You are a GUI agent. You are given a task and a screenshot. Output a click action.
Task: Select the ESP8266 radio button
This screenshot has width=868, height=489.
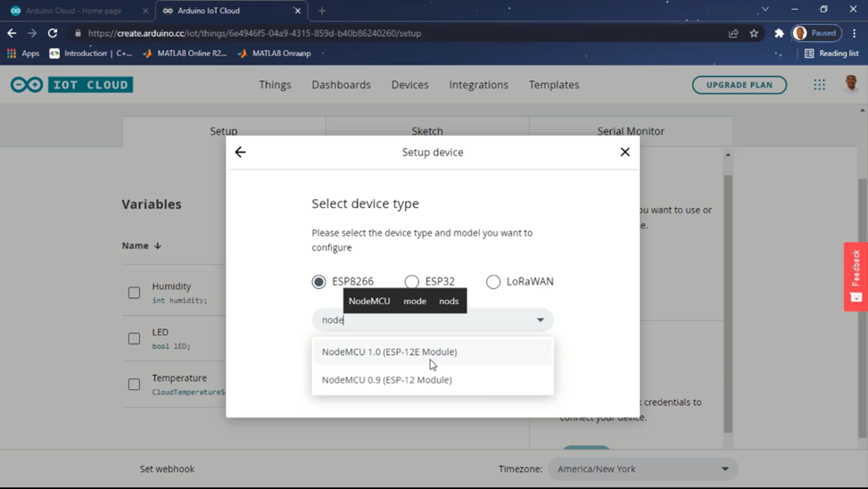[x=318, y=281]
